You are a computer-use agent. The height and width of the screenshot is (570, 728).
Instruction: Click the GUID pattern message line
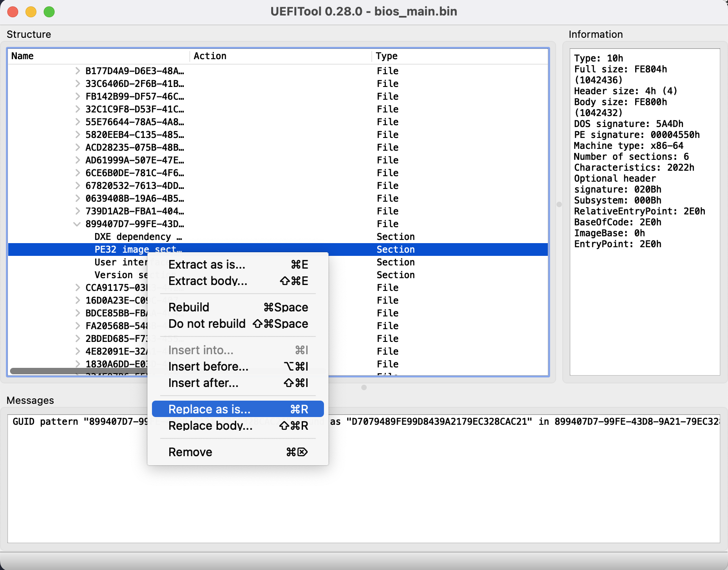pos(364,422)
